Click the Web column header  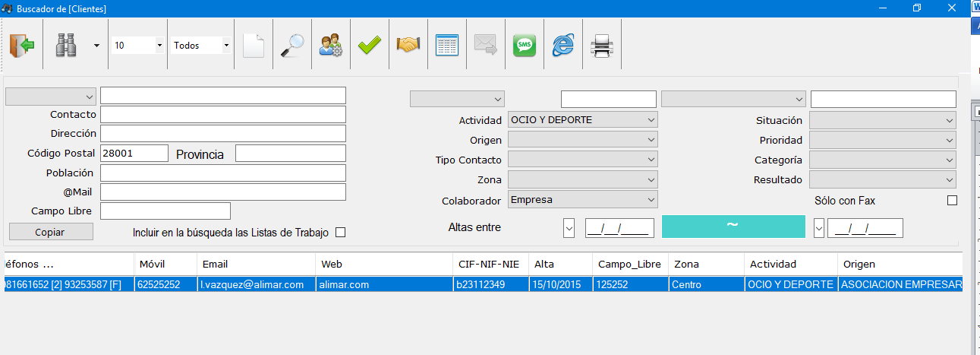[x=383, y=264]
